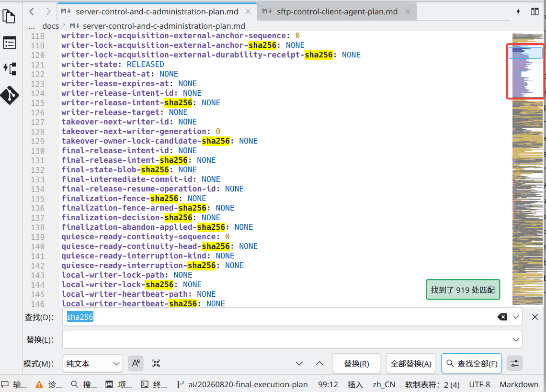The width and height of the screenshot is (546, 392).
Task: Click the Replace All (全部替换) button
Action: click(411, 363)
